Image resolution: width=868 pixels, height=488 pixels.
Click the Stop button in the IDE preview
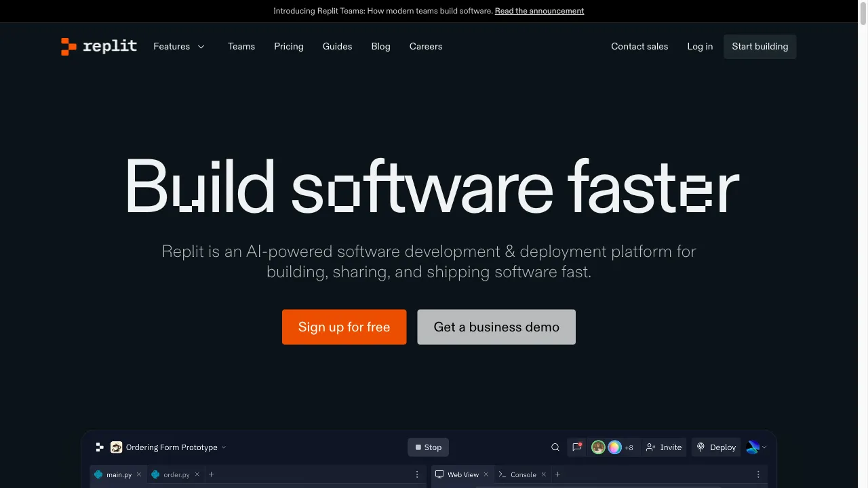tap(429, 447)
